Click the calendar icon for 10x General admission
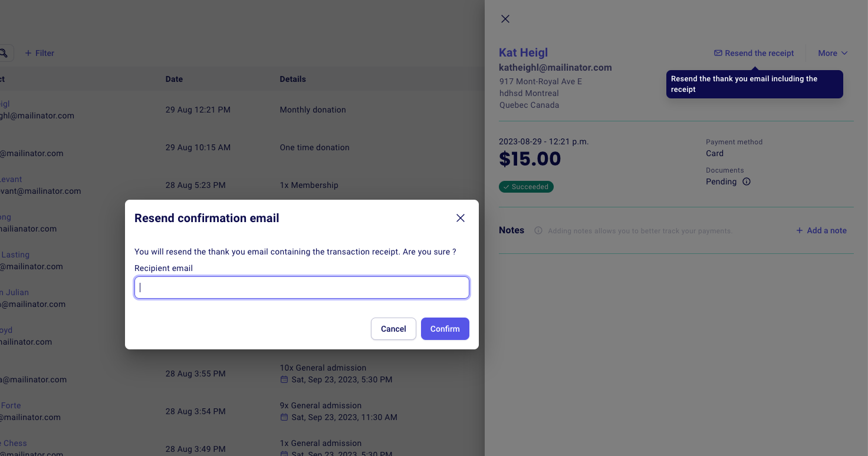The image size is (868, 456). tap(284, 379)
